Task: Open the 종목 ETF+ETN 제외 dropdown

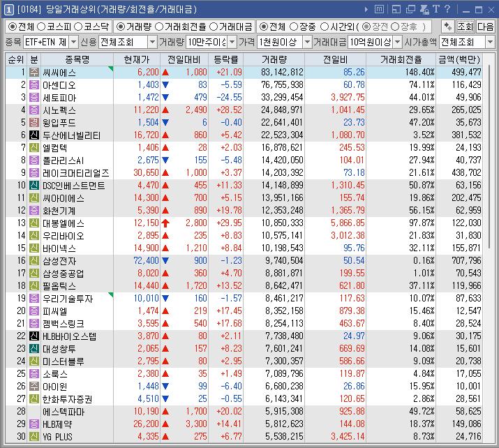Action: point(73,42)
